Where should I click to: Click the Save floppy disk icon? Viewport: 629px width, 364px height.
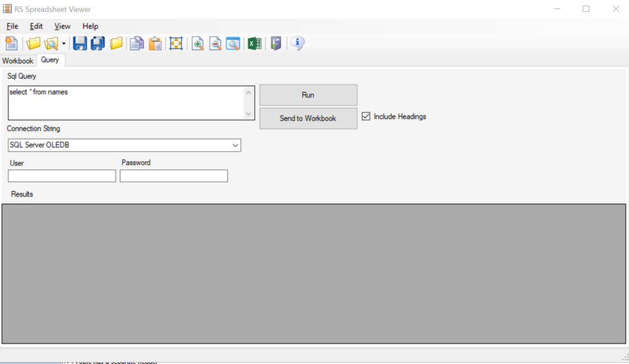[79, 44]
